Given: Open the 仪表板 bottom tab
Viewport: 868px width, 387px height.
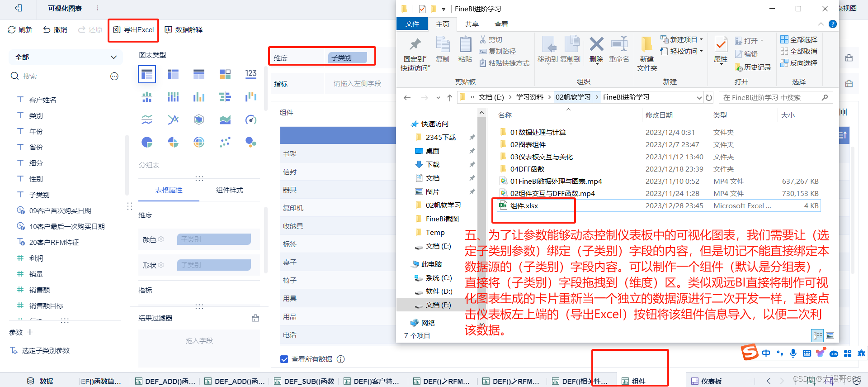Looking at the screenshot, I should (707, 381).
